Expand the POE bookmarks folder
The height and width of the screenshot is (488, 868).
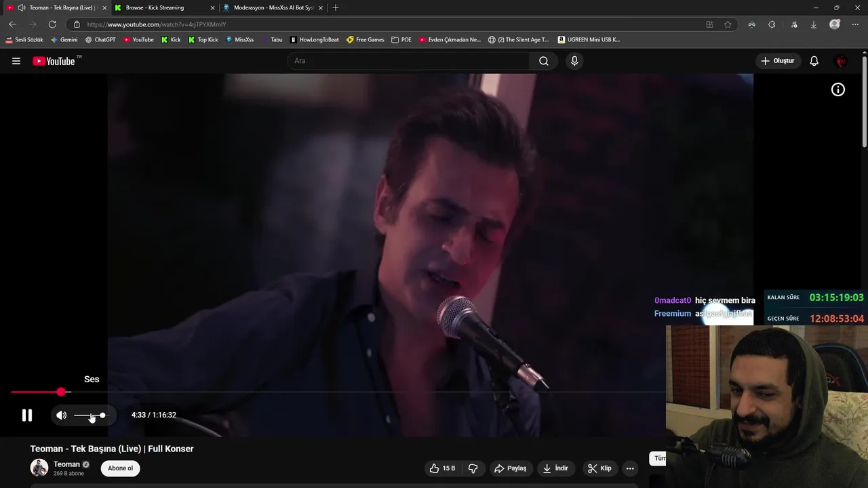(x=401, y=39)
